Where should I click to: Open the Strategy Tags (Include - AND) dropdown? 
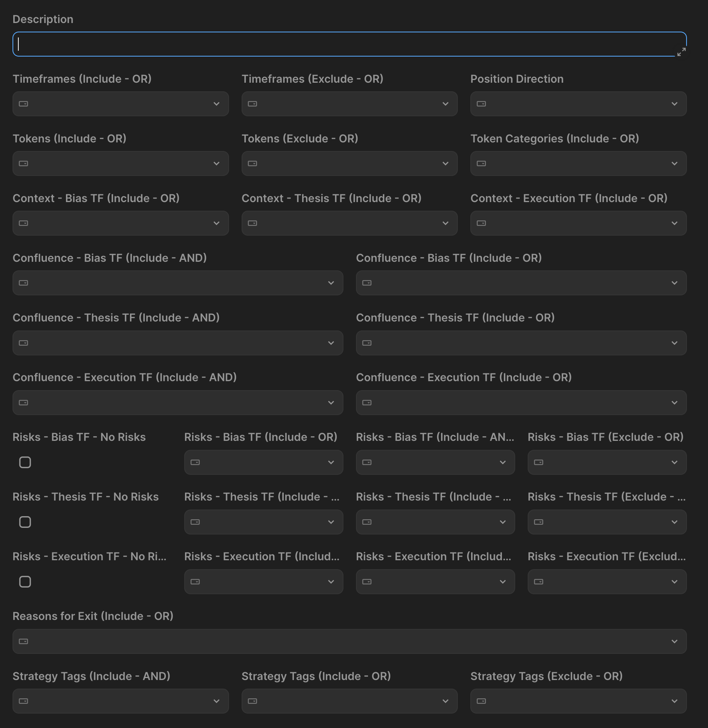point(218,701)
